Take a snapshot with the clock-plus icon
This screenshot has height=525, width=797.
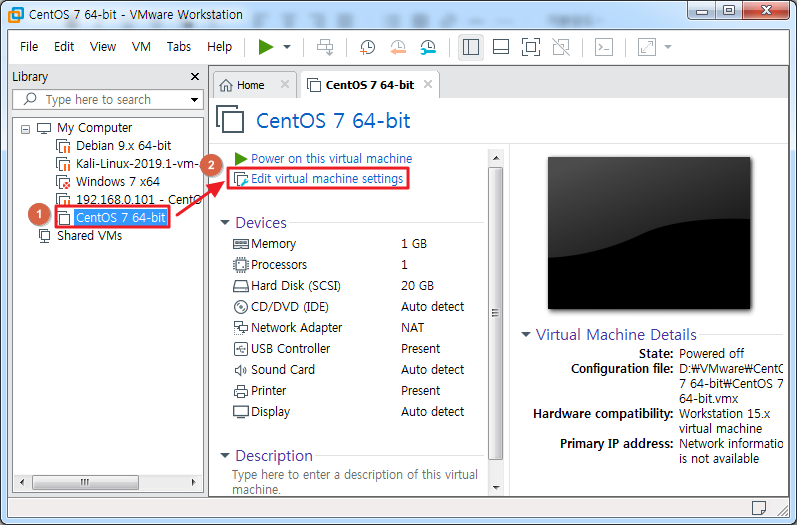(367, 47)
